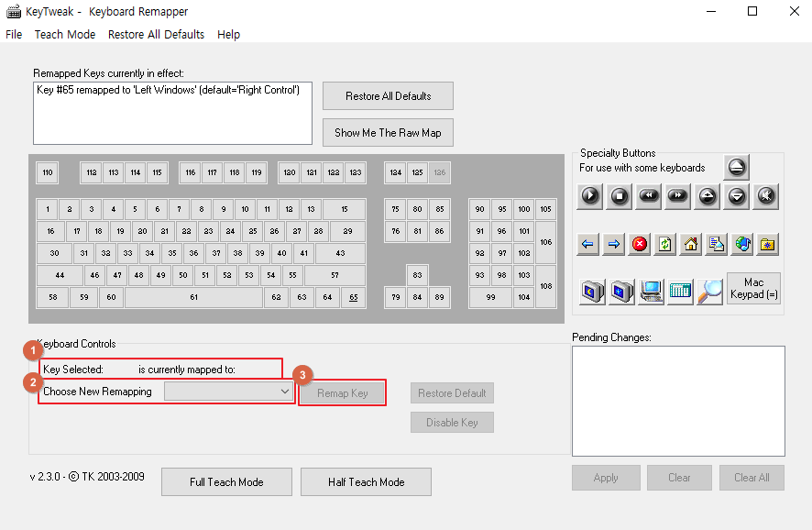This screenshot has height=530, width=812.
Task: Select keyboard key 15
Action: 345,209
